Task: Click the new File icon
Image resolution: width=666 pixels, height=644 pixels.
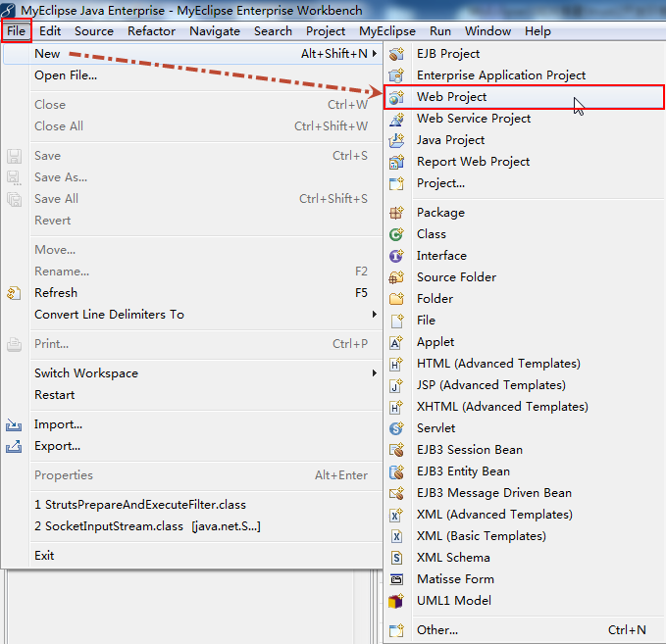Action: (x=396, y=321)
